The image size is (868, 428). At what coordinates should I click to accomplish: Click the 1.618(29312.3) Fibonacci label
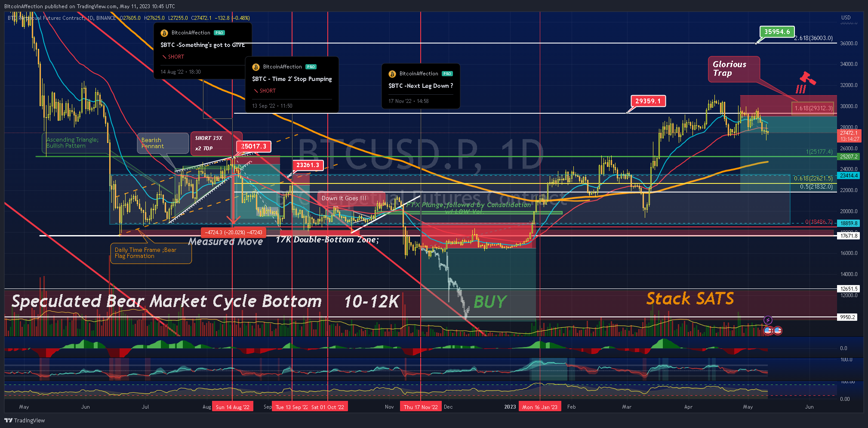click(813, 108)
